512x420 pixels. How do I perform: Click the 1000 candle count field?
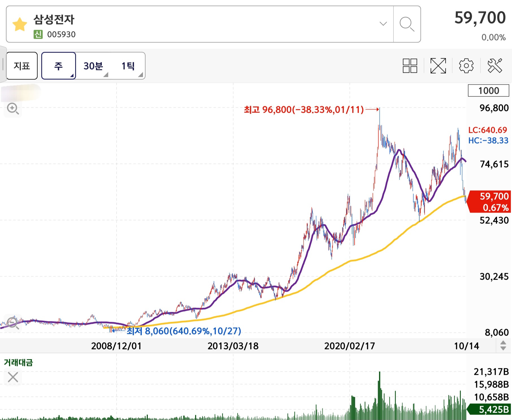click(489, 91)
